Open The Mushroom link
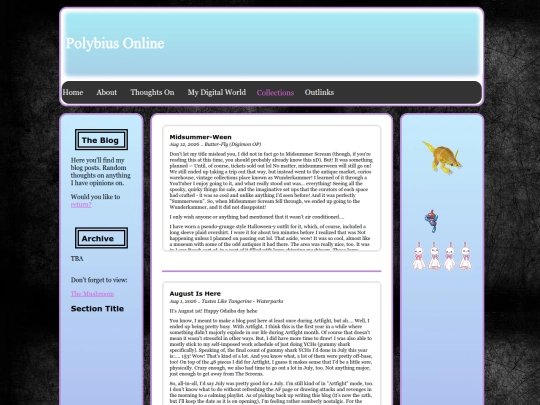This screenshot has width=540, height=405. click(x=92, y=294)
